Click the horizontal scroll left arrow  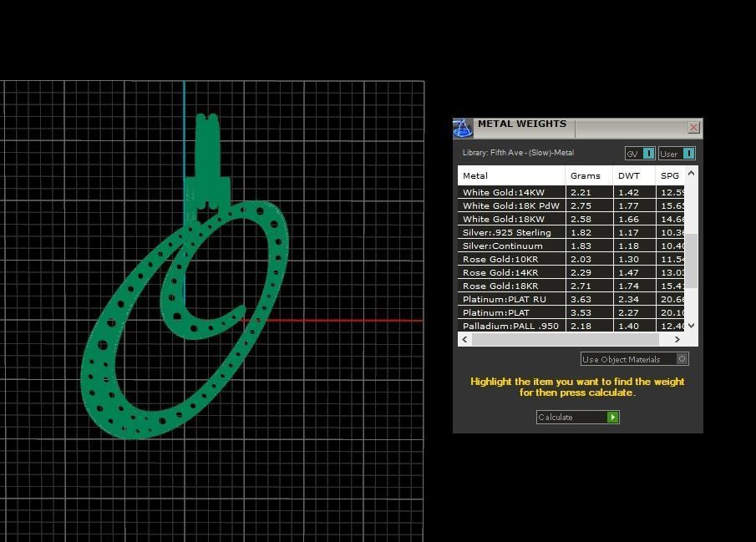point(464,339)
